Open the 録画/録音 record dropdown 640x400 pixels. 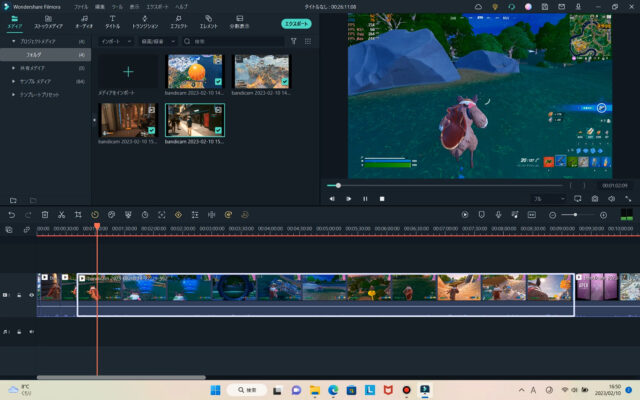(x=158, y=41)
